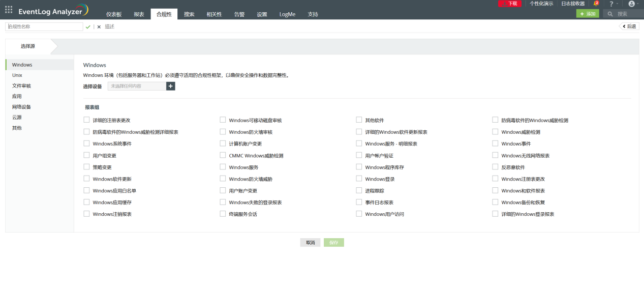
Task: Click the magnifier icon in search box
Action: click(610, 14)
